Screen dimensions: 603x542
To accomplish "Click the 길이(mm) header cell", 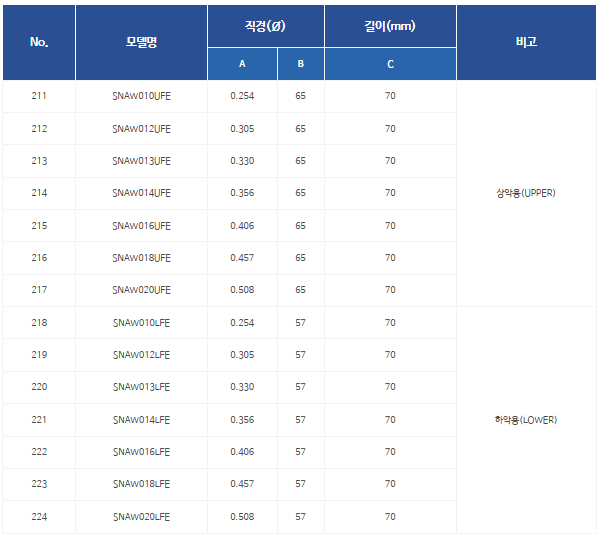I will pos(390,26).
